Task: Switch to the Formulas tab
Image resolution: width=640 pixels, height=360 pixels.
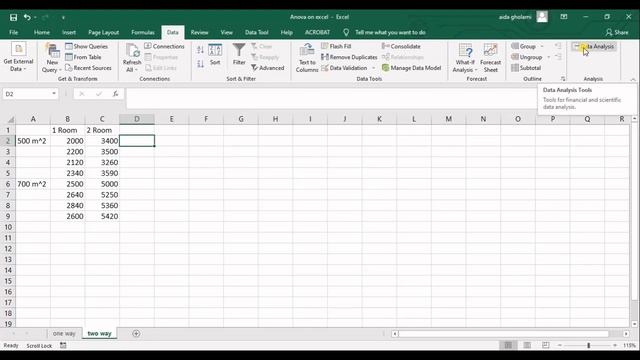Action: point(143,32)
